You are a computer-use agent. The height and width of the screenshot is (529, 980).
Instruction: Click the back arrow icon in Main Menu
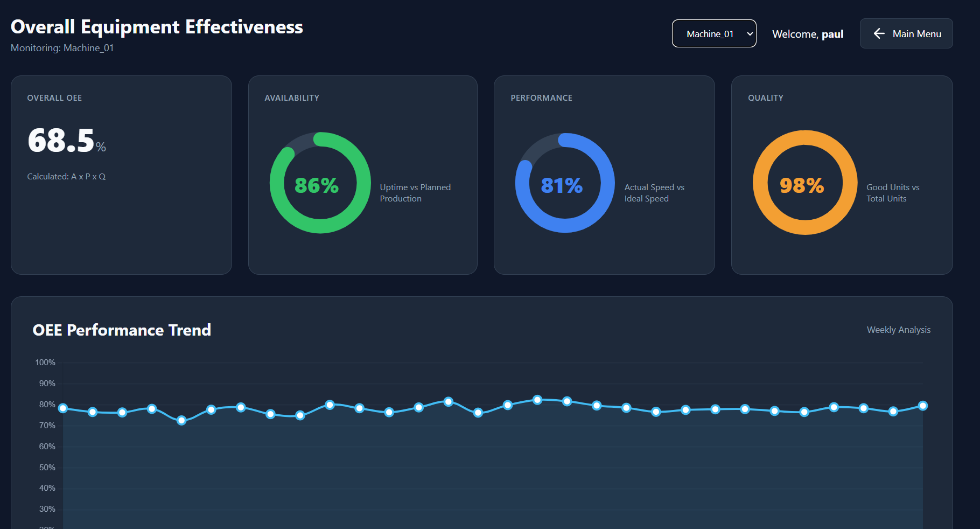879,33
